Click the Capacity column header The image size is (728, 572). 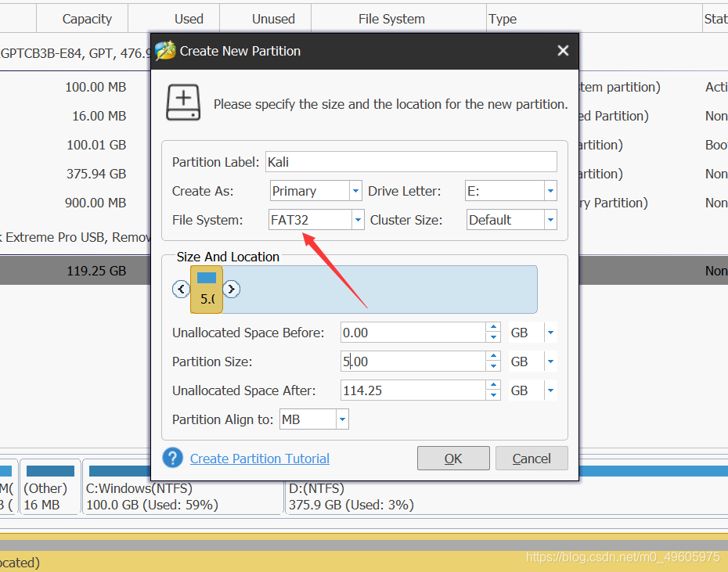tap(82, 19)
